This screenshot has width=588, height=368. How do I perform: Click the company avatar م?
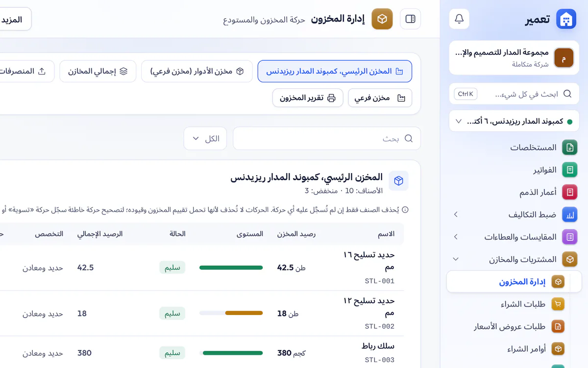click(x=563, y=58)
